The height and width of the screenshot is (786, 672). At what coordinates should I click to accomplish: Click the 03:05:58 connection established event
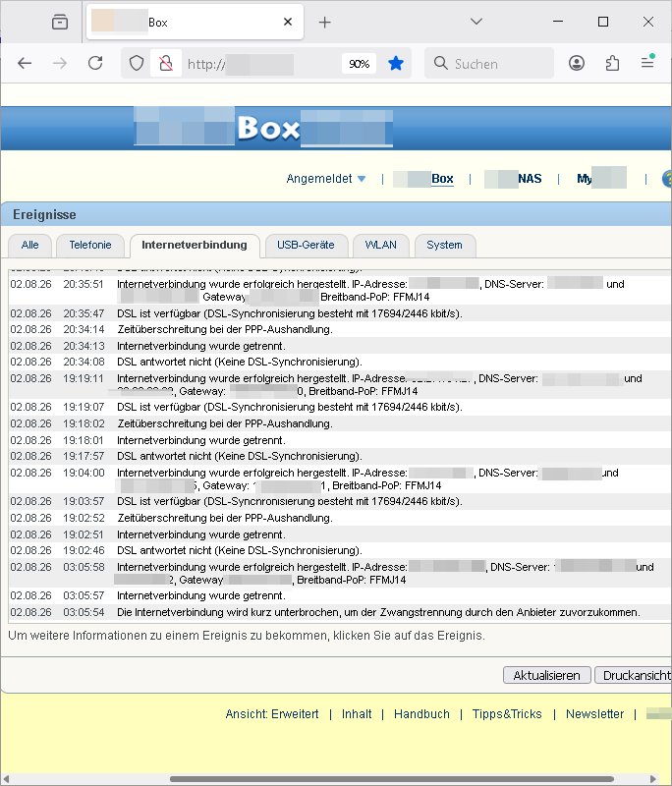[x=339, y=573]
